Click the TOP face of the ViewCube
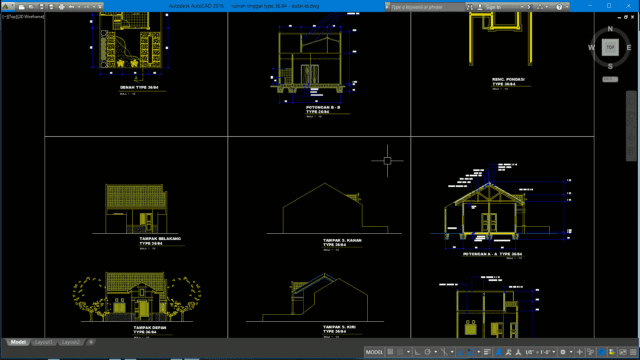The height and width of the screenshot is (360, 640). [x=610, y=47]
